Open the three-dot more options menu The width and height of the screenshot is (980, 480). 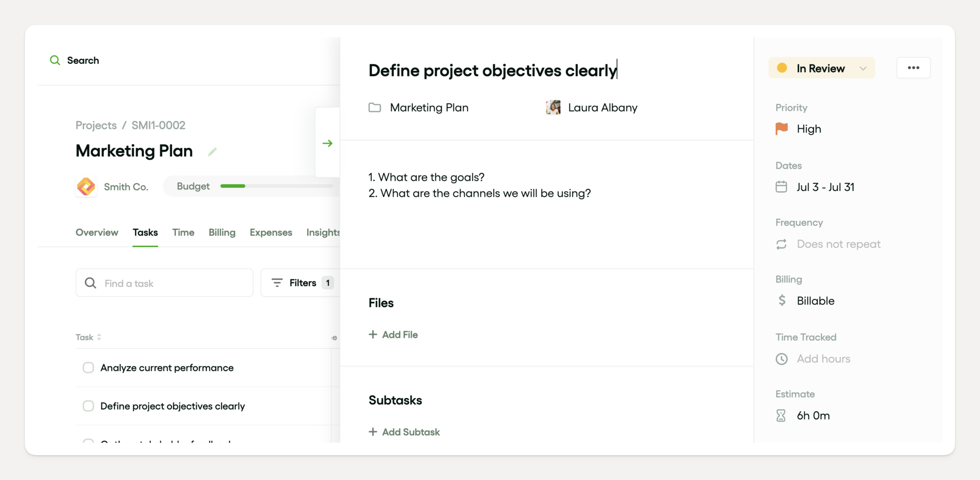pos(913,68)
